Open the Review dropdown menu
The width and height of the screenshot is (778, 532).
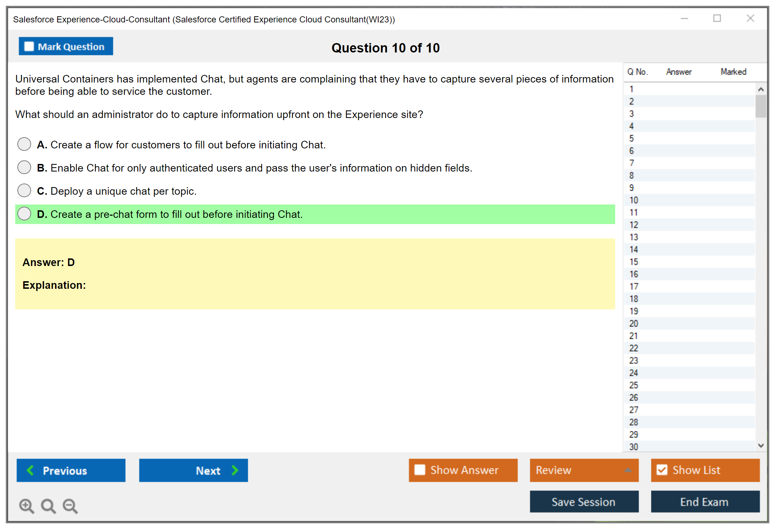click(x=584, y=470)
